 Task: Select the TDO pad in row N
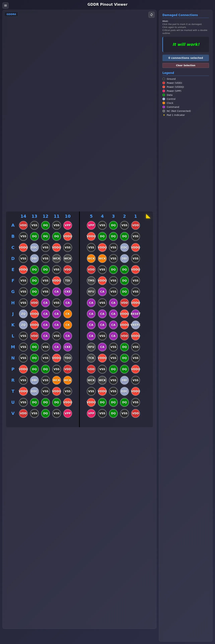point(68,358)
